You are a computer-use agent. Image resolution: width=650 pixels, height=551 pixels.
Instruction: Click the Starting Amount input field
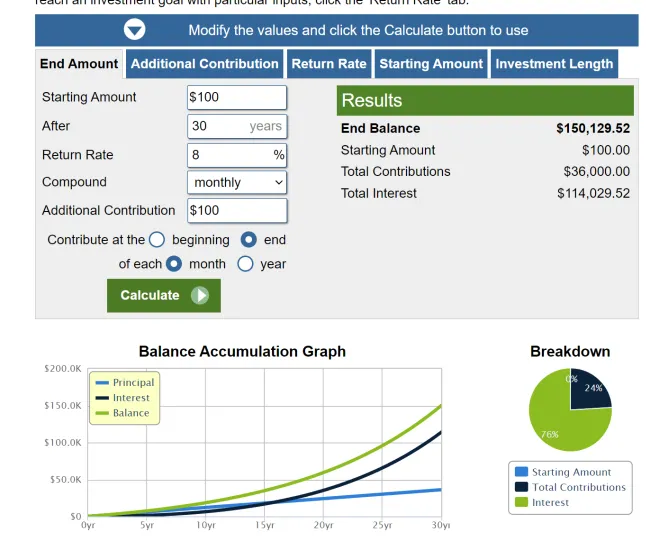pos(237,97)
